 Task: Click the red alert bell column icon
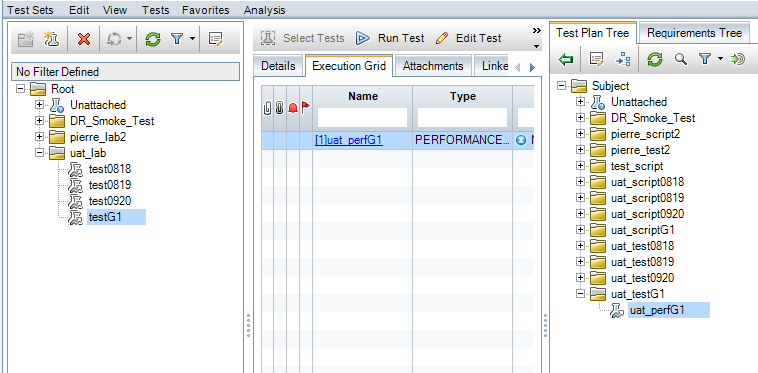pos(292,108)
